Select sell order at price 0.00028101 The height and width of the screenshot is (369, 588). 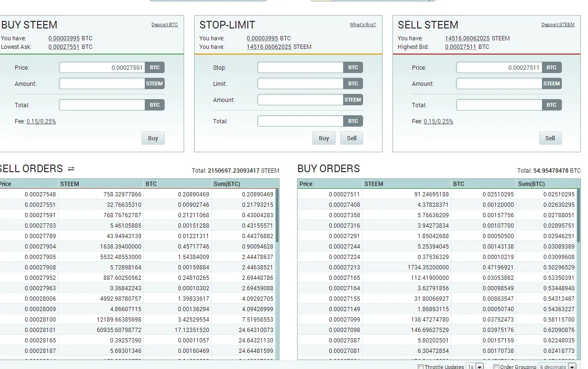[137, 330]
